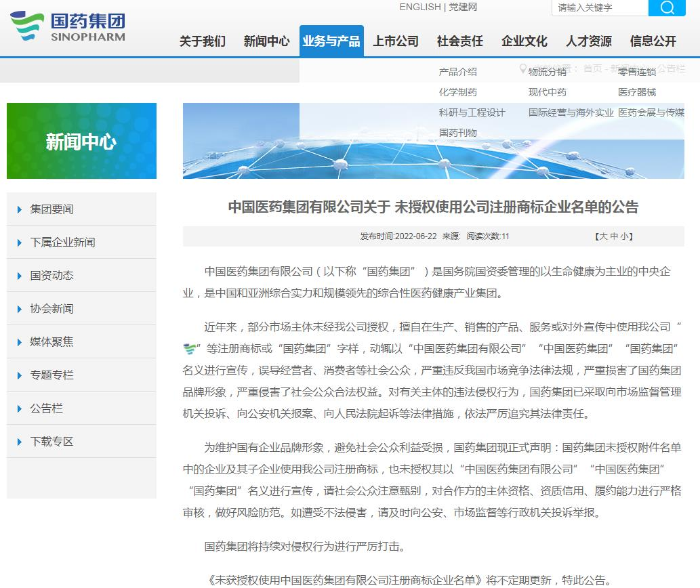Choose 化学制药 in the dropdown submenu
Image resolution: width=700 pixels, height=588 pixels.
pyautogui.click(x=457, y=92)
